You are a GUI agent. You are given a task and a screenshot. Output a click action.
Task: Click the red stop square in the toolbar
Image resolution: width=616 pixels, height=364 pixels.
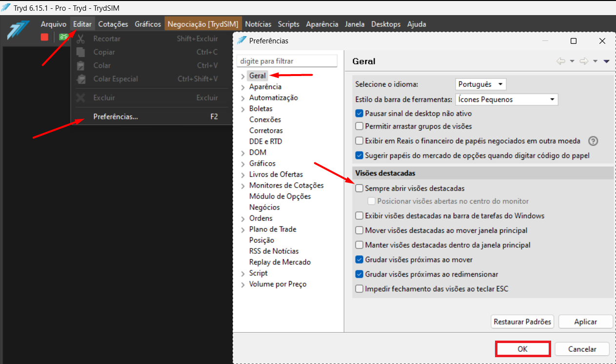pyautogui.click(x=44, y=37)
